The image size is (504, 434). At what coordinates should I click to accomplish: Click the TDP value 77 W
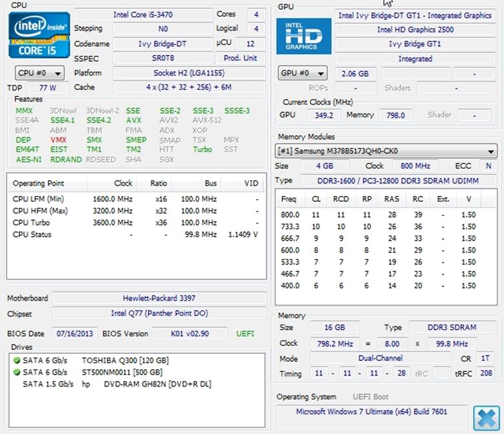(x=48, y=88)
